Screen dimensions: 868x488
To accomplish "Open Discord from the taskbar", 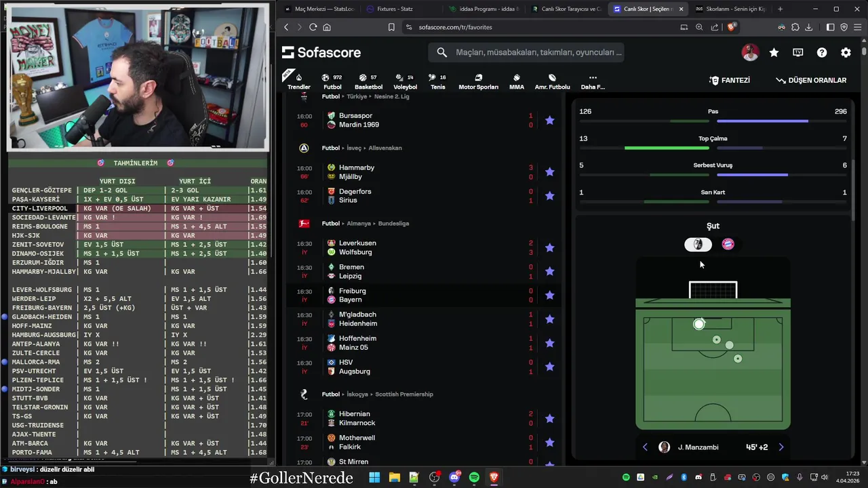I will click(454, 477).
